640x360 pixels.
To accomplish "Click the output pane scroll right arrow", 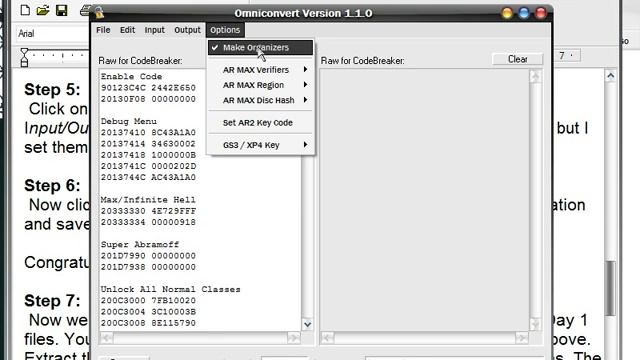I will point(522,338).
